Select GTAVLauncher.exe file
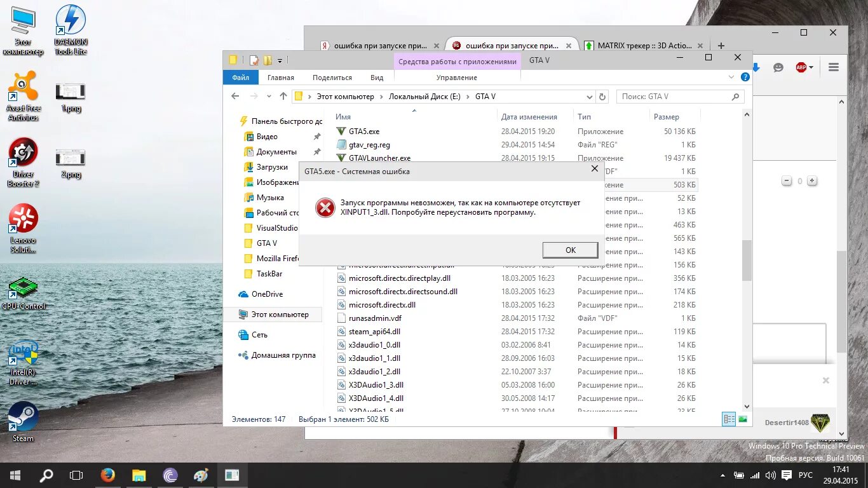The width and height of the screenshot is (868, 488). click(379, 158)
